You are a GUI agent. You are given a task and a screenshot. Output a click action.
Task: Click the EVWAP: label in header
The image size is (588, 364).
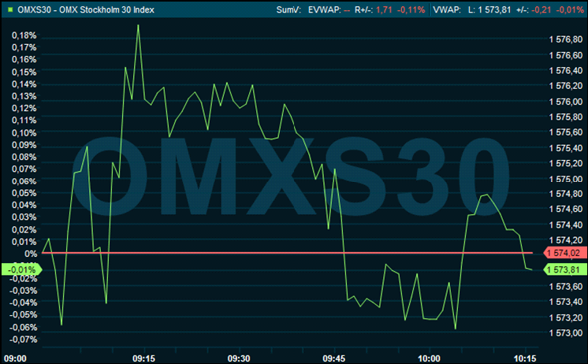[x=325, y=9]
